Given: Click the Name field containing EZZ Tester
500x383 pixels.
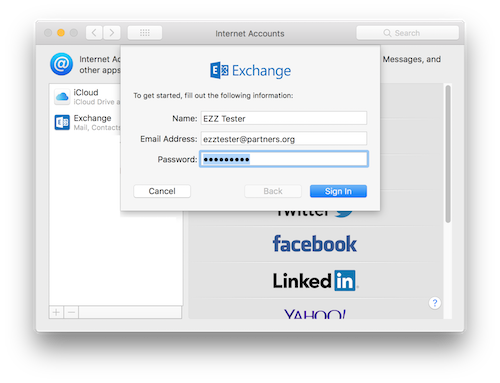Looking at the screenshot, I should coord(284,118).
